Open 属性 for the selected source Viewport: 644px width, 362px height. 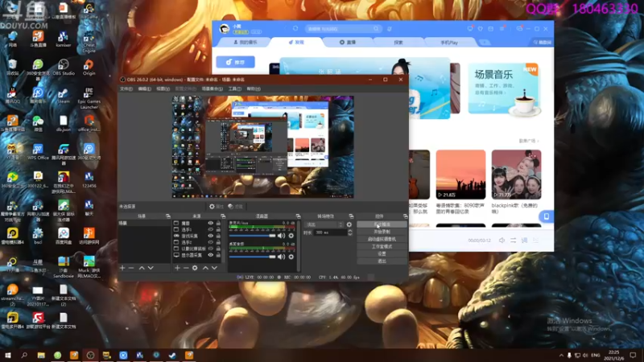coord(217,207)
